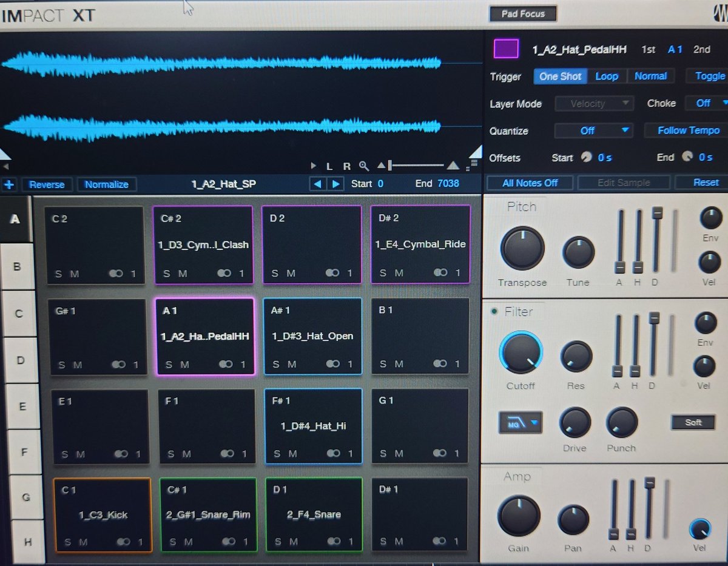The height and width of the screenshot is (566, 728).
Task: Click the waveform zoom magnifier icon
Action: [x=363, y=166]
